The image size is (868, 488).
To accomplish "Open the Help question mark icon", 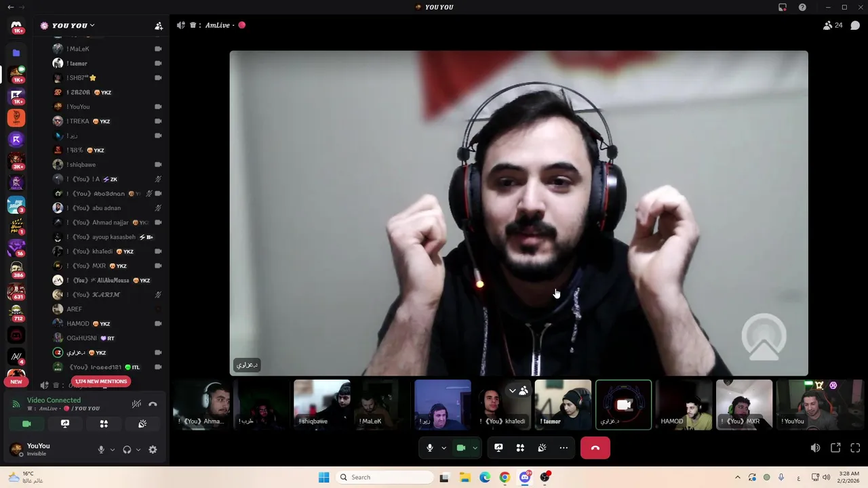I will click(x=802, y=7).
